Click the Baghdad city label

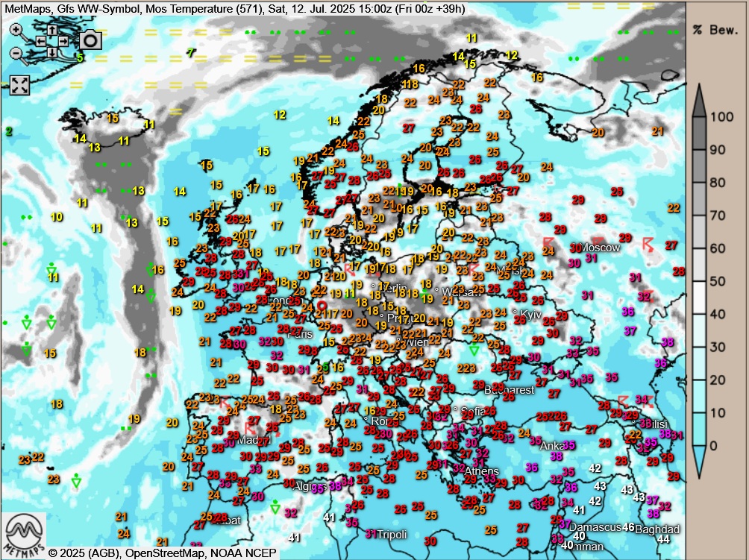tap(658, 529)
